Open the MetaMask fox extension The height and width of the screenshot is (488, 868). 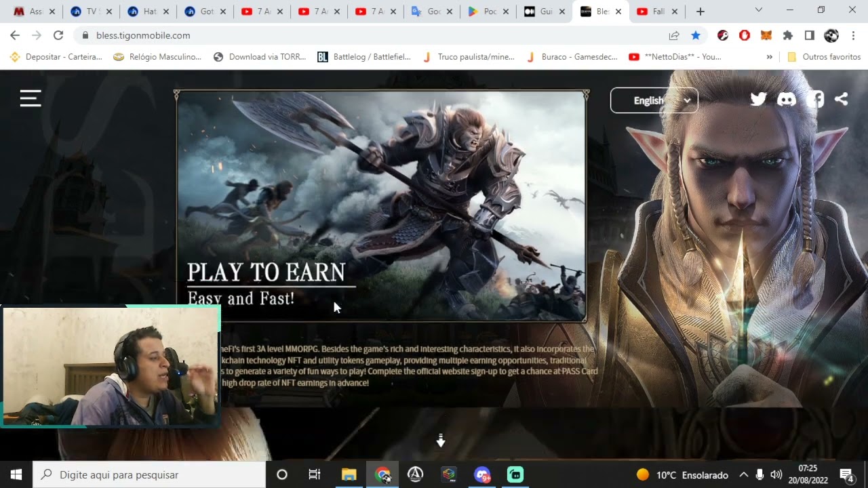point(766,35)
